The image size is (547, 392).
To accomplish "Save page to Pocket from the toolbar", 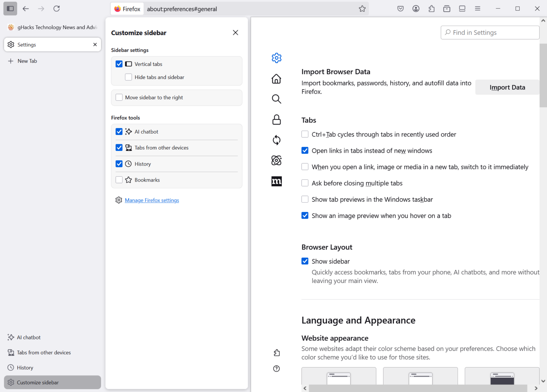I will (400, 9).
